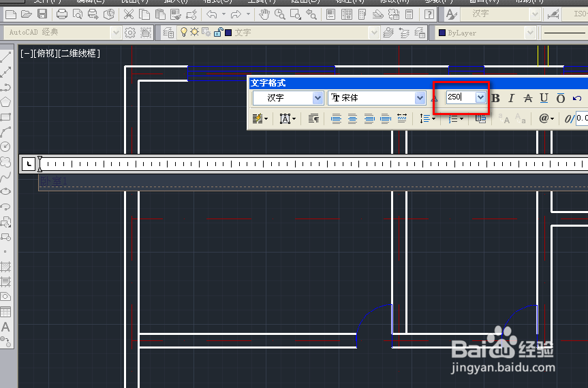Toggle Overline text formatting
Viewport: 588px width, 388px height.
click(561, 98)
